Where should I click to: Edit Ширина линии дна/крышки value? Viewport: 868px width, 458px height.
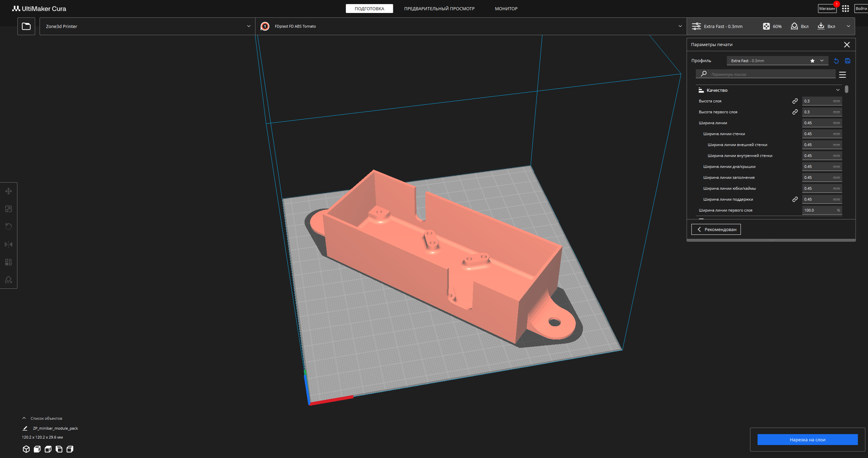tap(822, 167)
